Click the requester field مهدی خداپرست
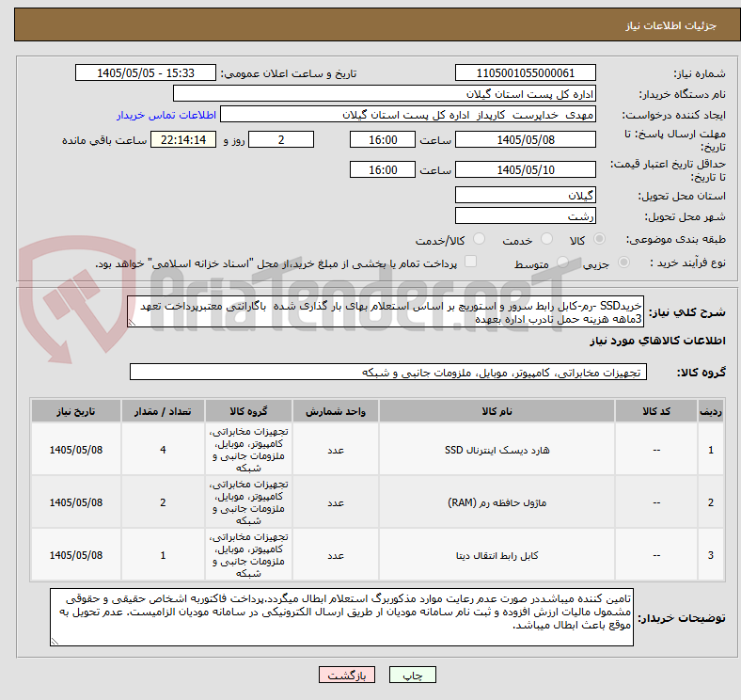The image size is (741, 700). (x=408, y=115)
